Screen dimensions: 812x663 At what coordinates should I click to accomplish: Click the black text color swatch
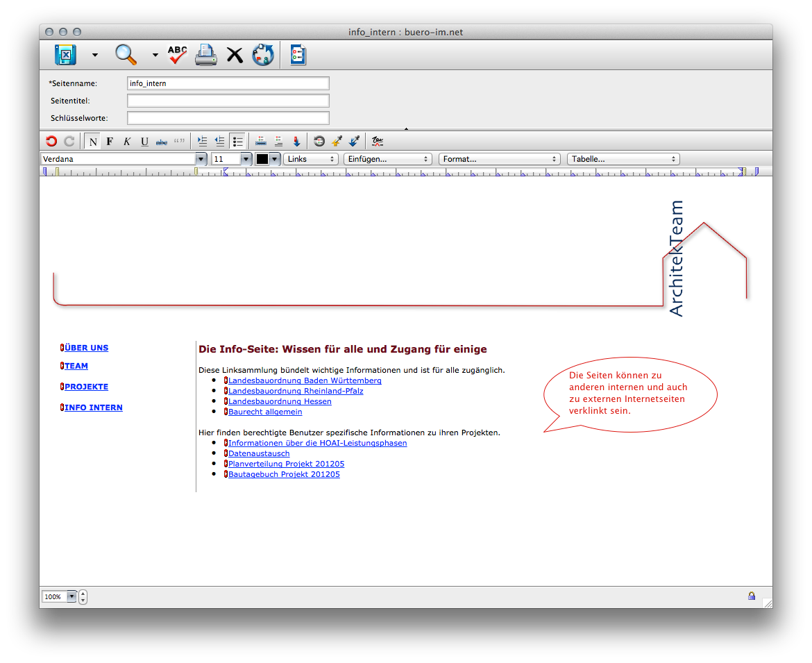[x=262, y=159]
